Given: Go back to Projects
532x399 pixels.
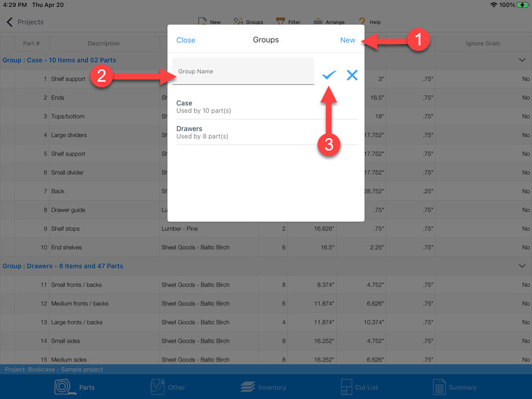Looking at the screenshot, I should 31,22.
